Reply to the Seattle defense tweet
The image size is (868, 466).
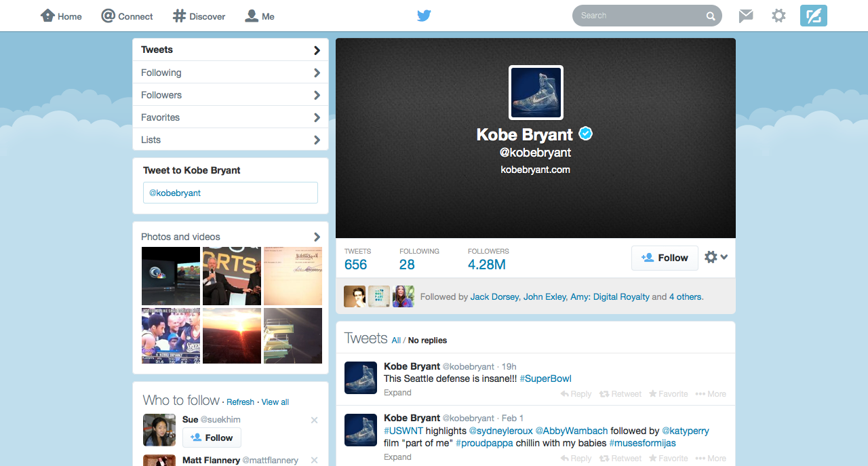(x=576, y=394)
